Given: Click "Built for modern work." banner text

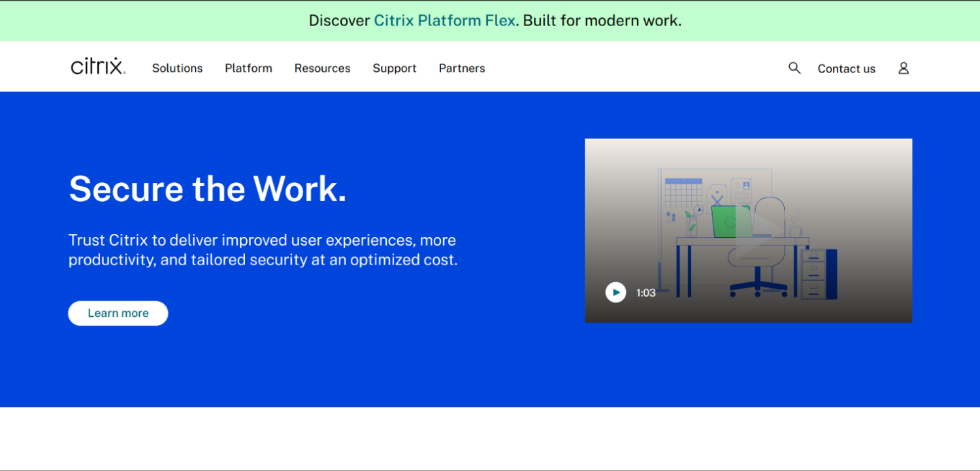Looking at the screenshot, I should coord(602,20).
